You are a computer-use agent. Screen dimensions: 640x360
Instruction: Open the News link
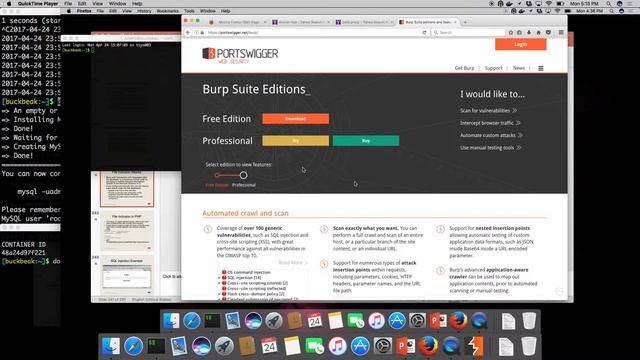[519, 68]
